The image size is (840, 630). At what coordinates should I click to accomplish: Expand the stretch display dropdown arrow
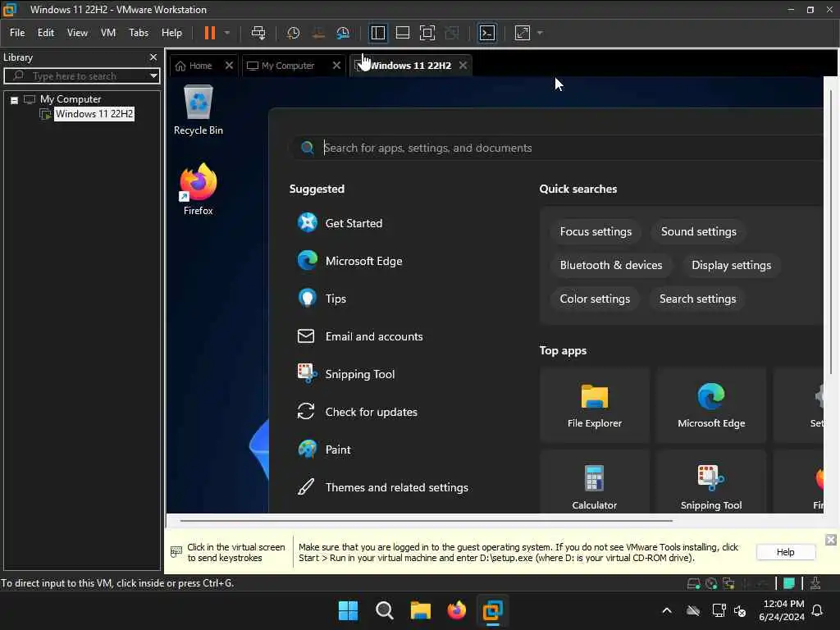coord(540,33)
